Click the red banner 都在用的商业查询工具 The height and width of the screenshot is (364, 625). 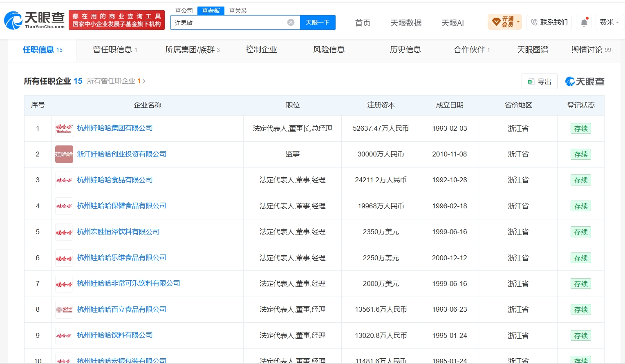pyautogui.click(x=116, y=20)
